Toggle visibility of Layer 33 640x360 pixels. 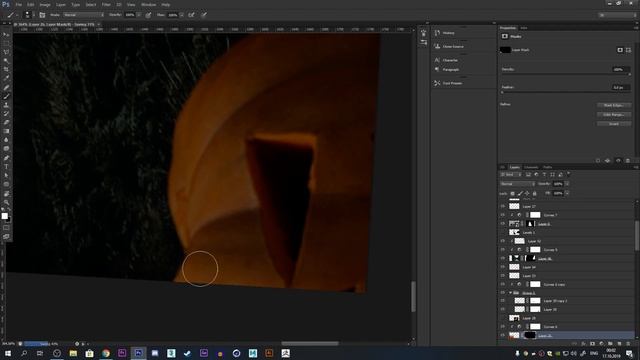(x=503, y=276)
